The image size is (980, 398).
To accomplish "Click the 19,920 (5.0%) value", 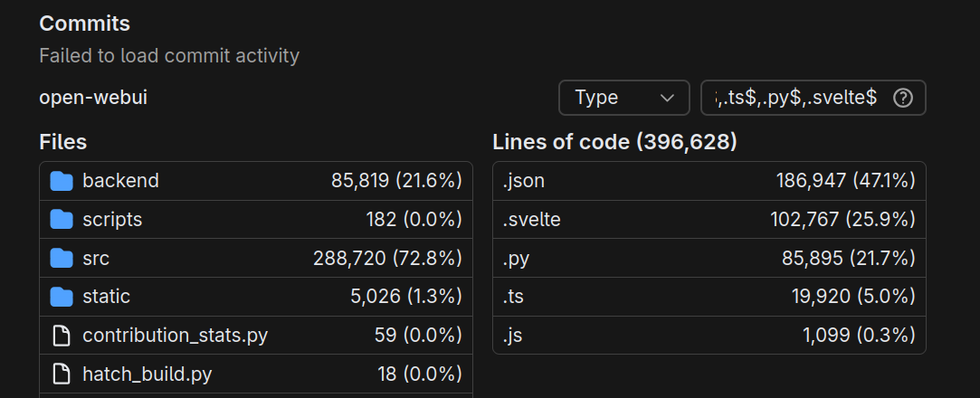I will pos(853,297).
